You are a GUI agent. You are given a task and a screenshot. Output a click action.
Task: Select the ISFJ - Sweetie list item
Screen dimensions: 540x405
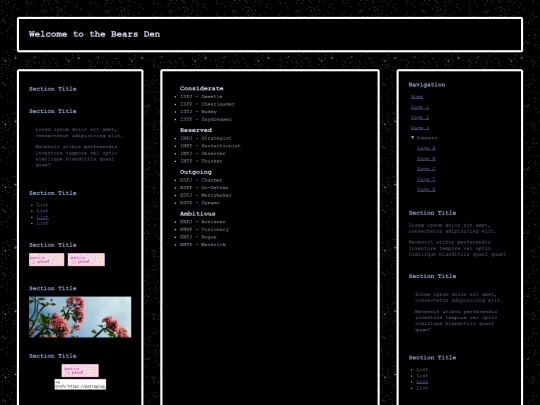[201, 97]
